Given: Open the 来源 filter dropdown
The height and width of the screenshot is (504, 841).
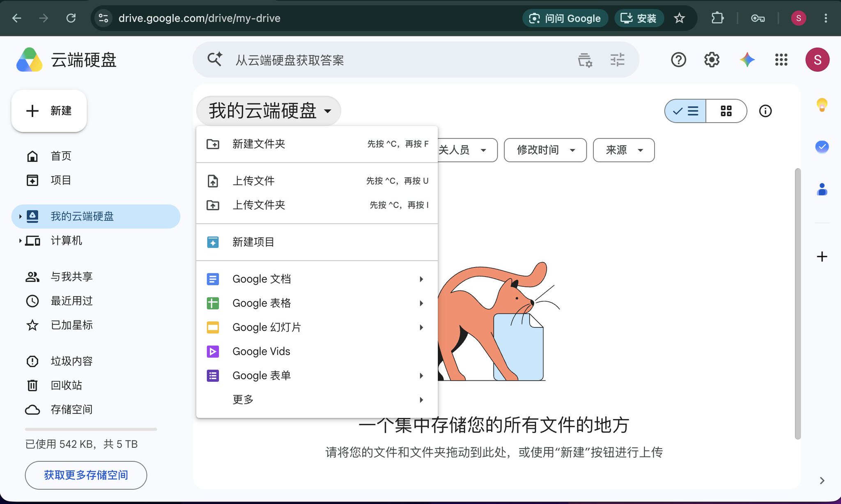Looking at the screenshot, I should coord(623,150).
